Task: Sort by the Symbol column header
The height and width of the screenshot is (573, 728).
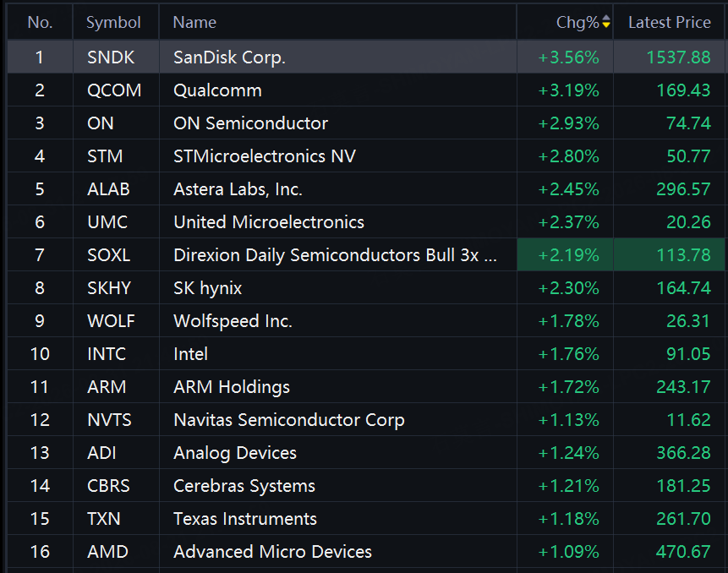Action: 114,22
